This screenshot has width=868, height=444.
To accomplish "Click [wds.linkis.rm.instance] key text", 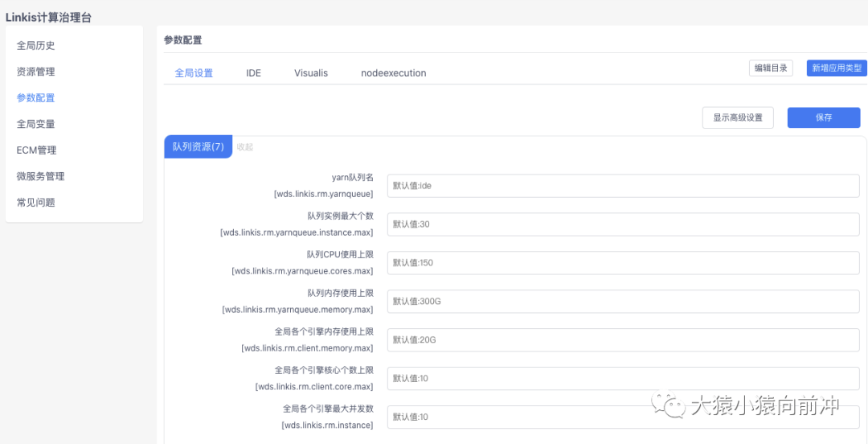I will (327, 425).
